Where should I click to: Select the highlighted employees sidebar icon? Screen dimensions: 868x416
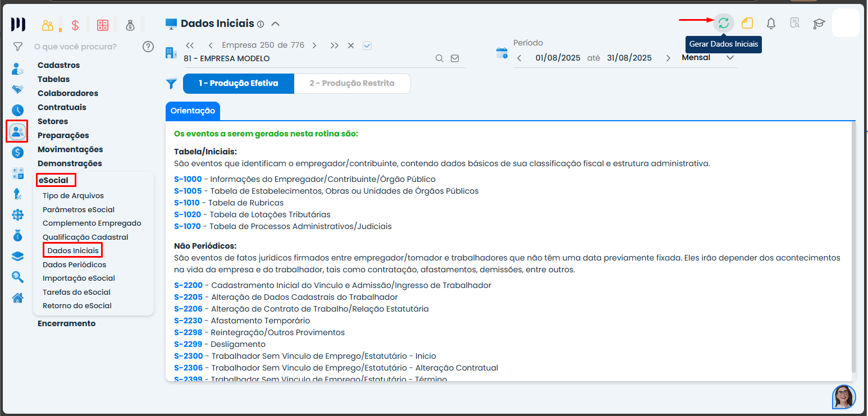[18, 131]
